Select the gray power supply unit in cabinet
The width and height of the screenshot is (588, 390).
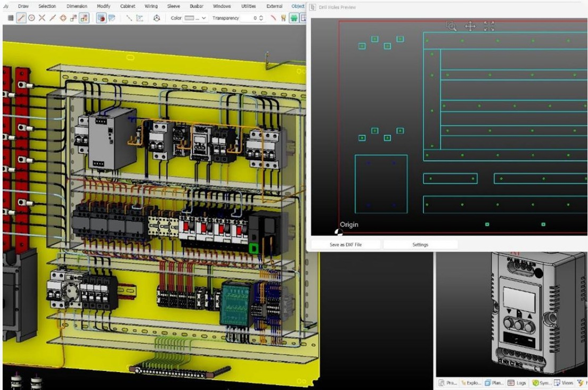(x=112, y=139)
